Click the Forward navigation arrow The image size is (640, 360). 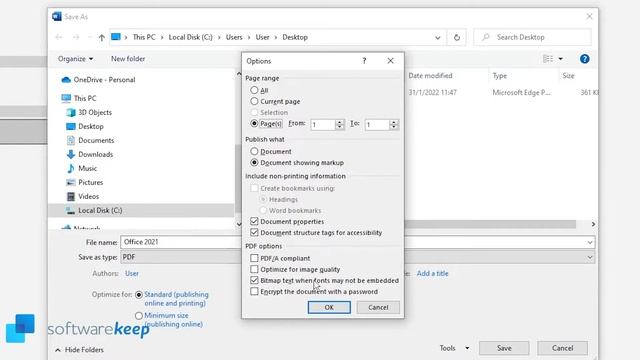tap(76, 37)
